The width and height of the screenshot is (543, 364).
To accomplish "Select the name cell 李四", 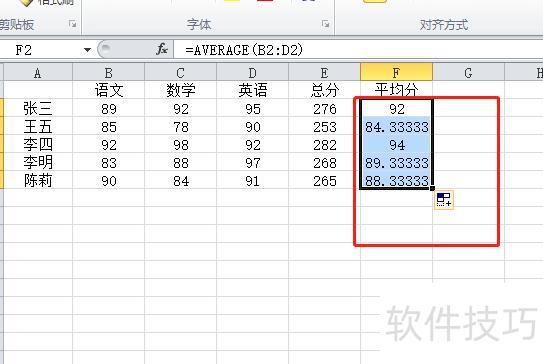I will tap(38, 144).
